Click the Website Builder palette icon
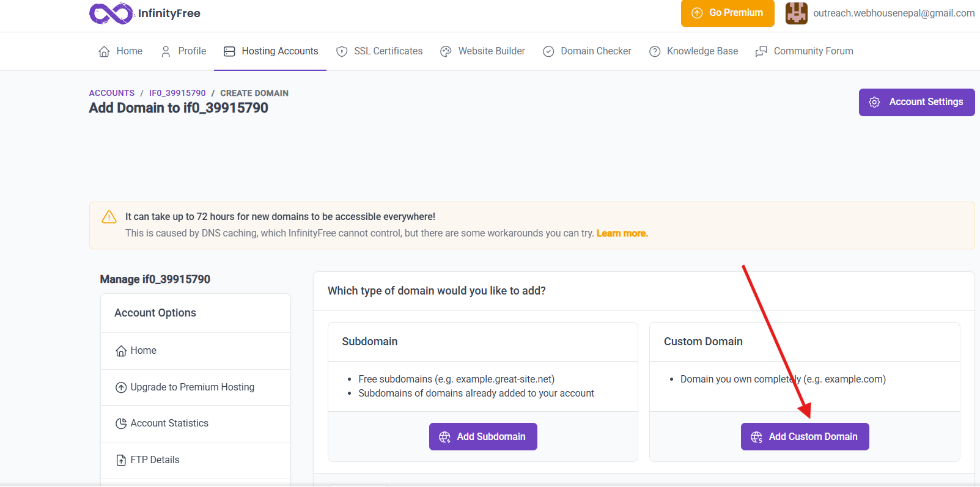 tap(446, 51)
